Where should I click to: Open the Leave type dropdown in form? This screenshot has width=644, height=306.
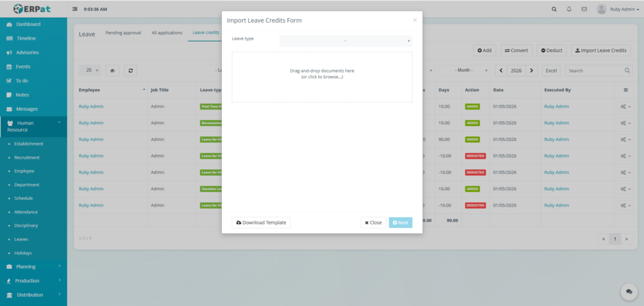click(346, 41)
